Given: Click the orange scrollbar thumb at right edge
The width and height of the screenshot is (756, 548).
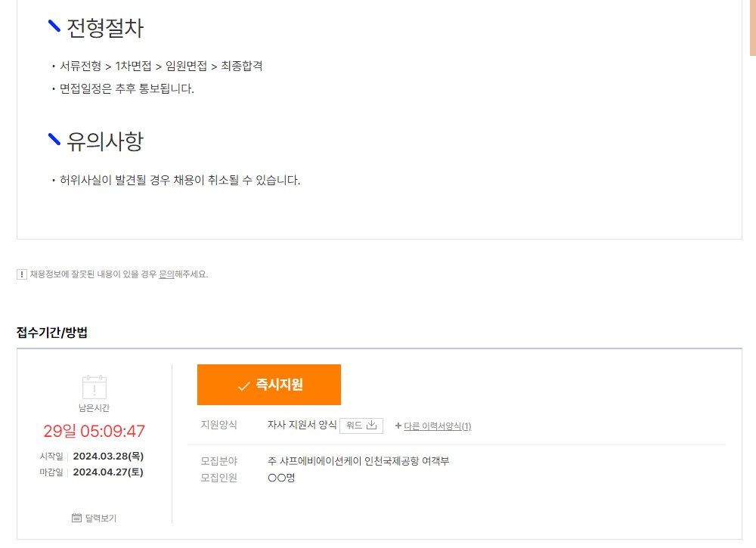Looking at the screenshot, I should (753, 27).
